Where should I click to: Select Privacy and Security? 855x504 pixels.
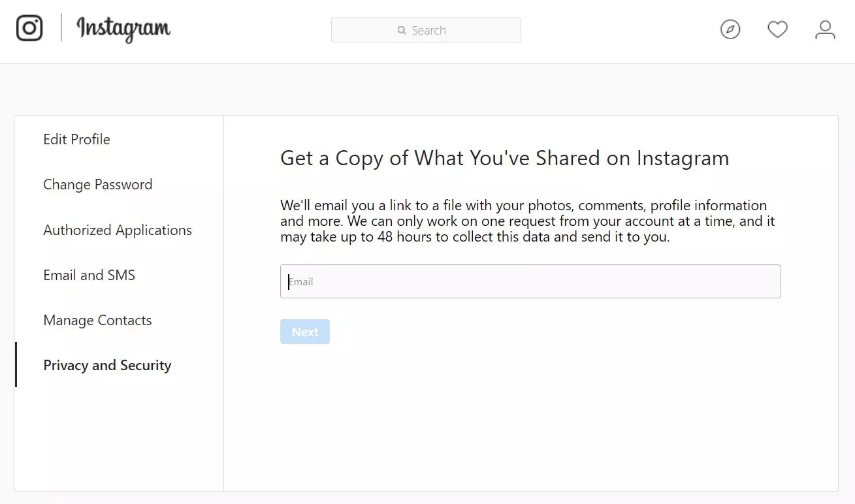coord(107,365)
